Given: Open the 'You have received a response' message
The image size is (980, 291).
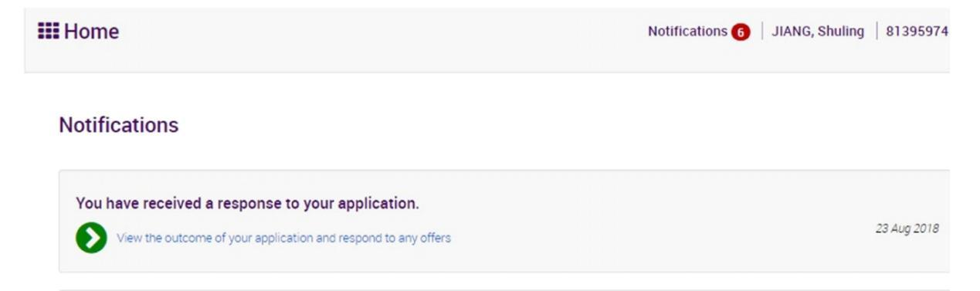Looking at the screenshot, I should tap(247, 204).
